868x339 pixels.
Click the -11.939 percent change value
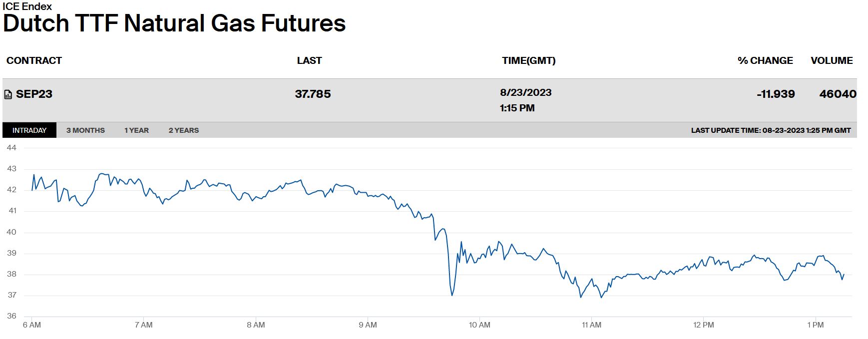coord(775,94)
